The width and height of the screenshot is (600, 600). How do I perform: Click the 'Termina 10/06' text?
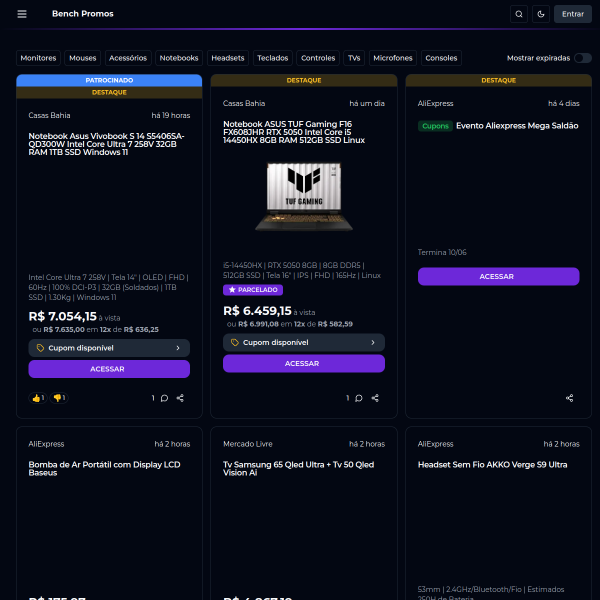(442, 252)
